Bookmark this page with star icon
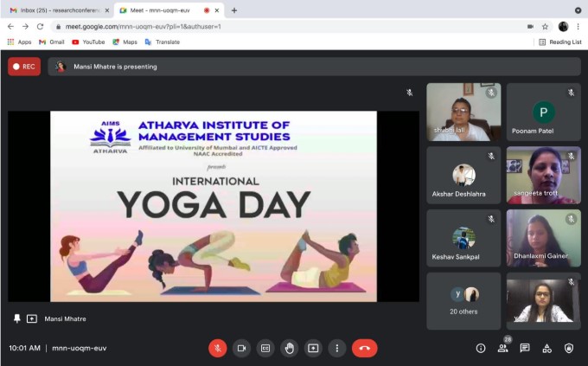 pyautogui.click(x=545, y=27)
